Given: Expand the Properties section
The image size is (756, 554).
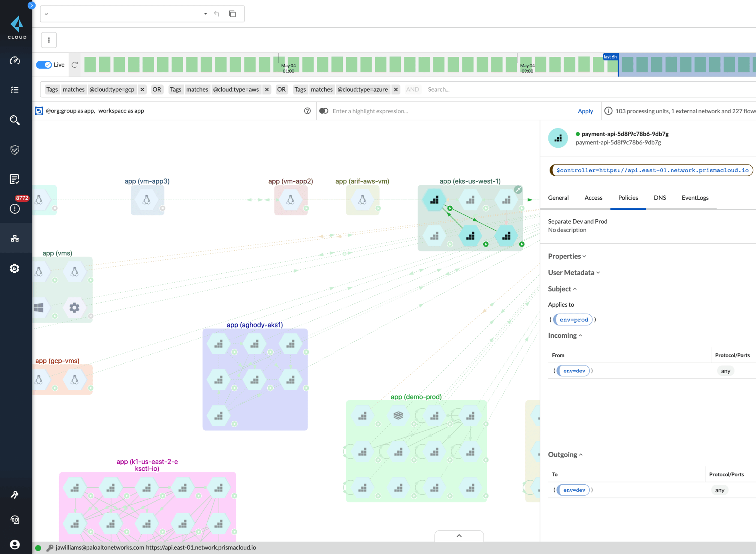Looking at the screenshot, I should [x=567, y=256].
